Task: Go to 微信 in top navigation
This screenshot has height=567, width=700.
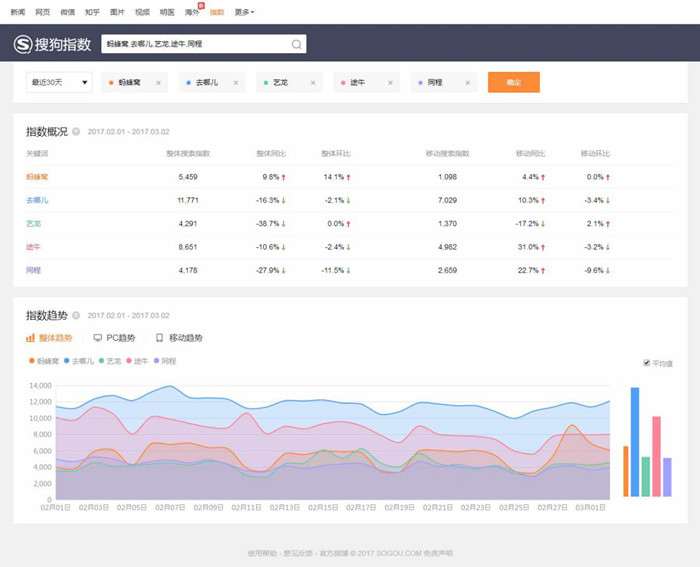Action: click(68, 13)
